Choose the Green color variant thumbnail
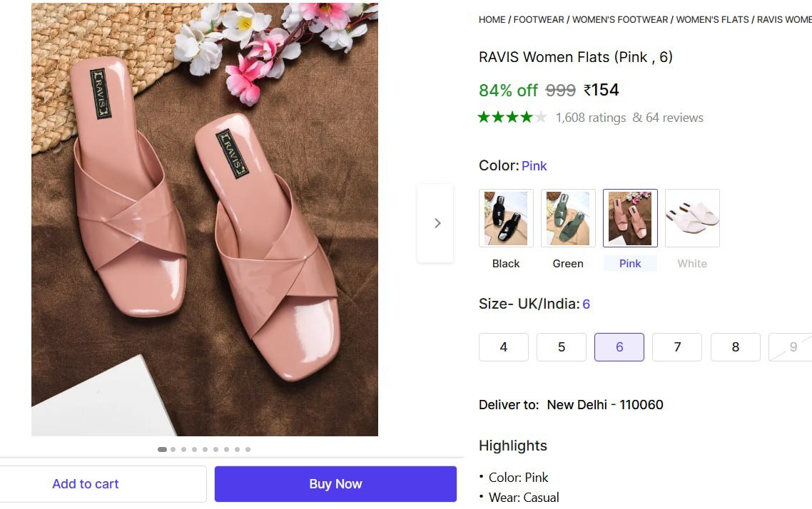The height and width of the screenshot is (509, 812). tap(568, 218)
